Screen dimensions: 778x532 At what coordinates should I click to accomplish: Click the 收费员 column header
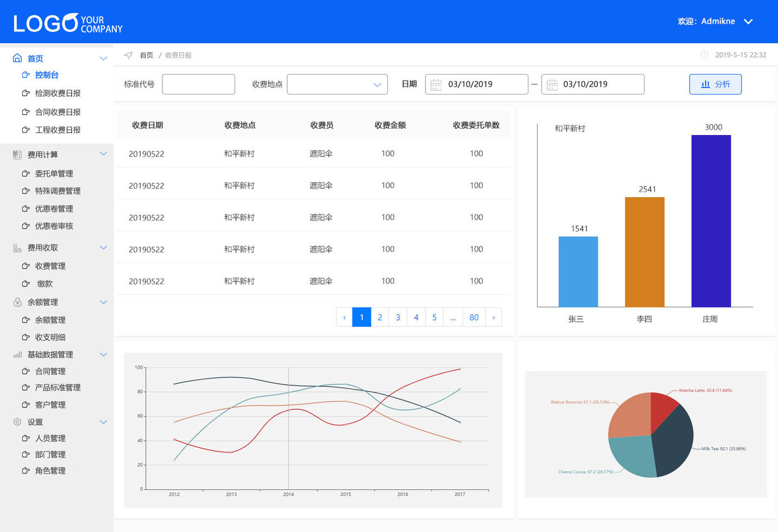tap(322, 125)
